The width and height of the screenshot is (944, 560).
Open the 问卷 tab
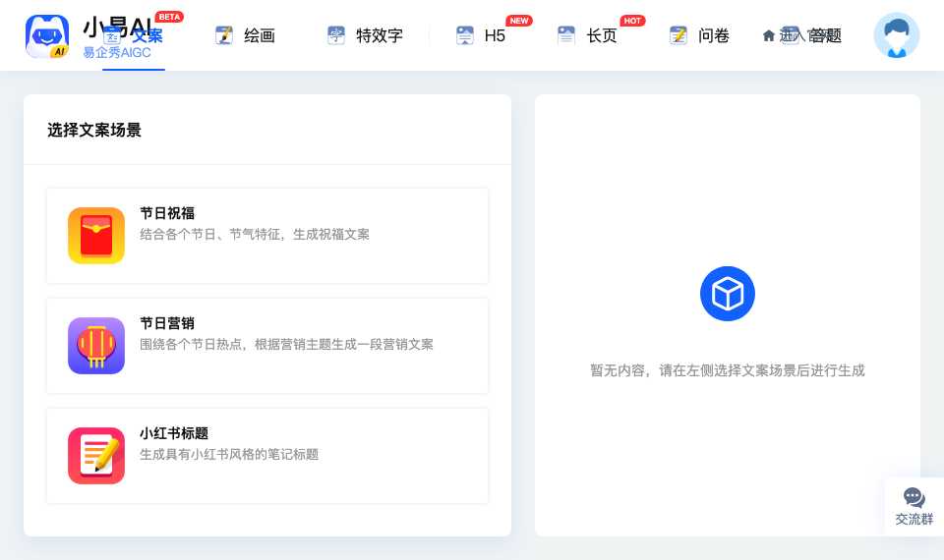[x=699, y=35]
